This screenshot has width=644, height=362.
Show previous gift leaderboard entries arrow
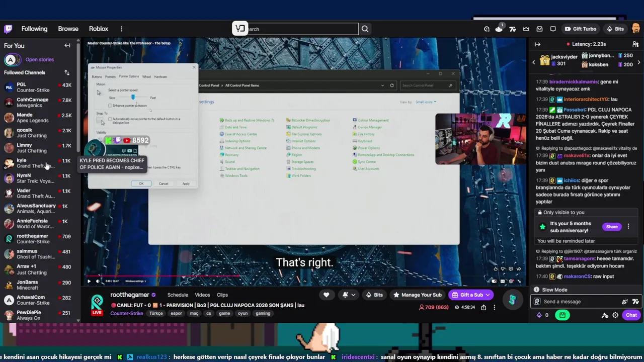point(534,62)
